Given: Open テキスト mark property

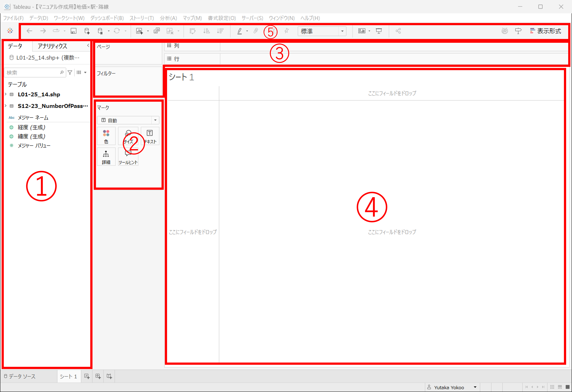Looking at the screenshot, I should (x=150, y=136).
